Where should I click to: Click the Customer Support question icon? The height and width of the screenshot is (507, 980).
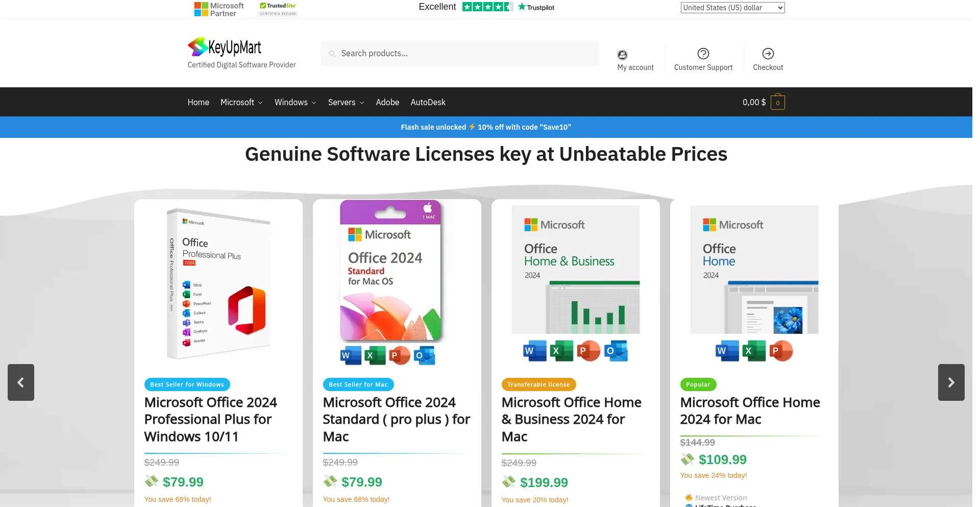pyautogui.click(x=703, y=54)
